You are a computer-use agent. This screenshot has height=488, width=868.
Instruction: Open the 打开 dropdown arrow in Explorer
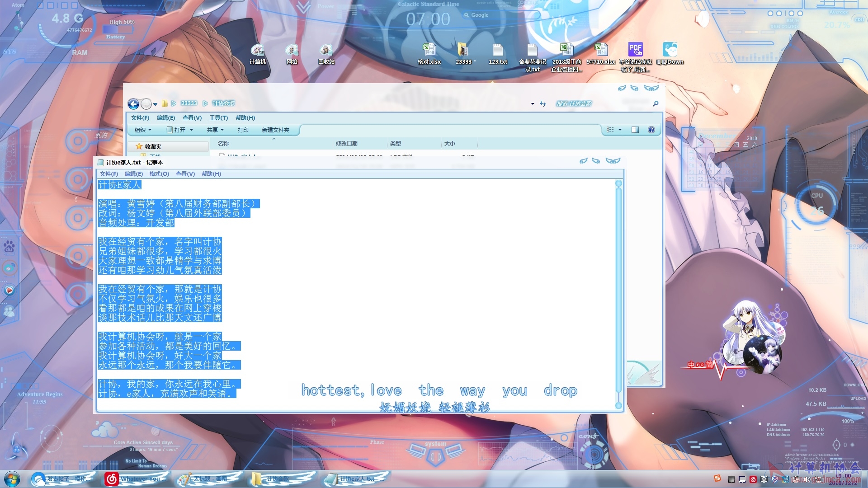click(x=192, y=130)
